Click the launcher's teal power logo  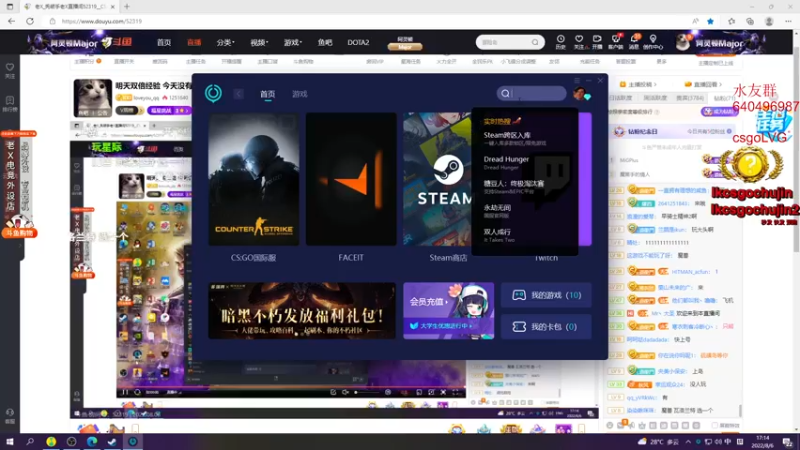click(x=213, y=93)
